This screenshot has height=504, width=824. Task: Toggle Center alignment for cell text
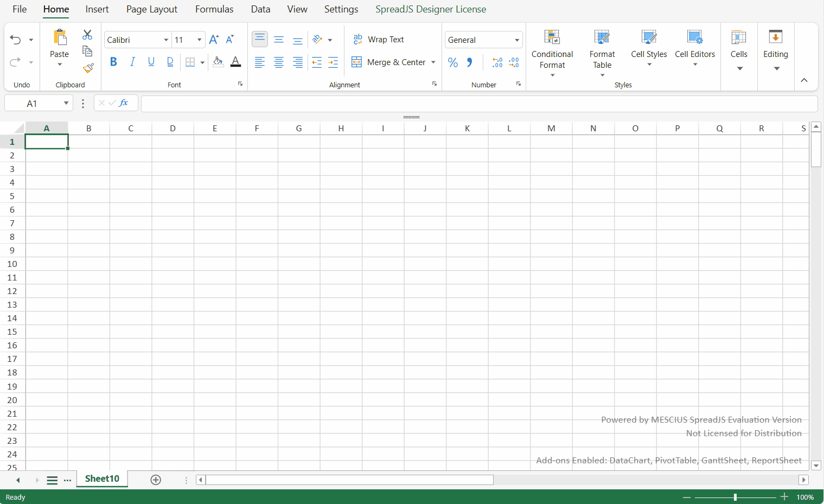click(x=279, y=62)
